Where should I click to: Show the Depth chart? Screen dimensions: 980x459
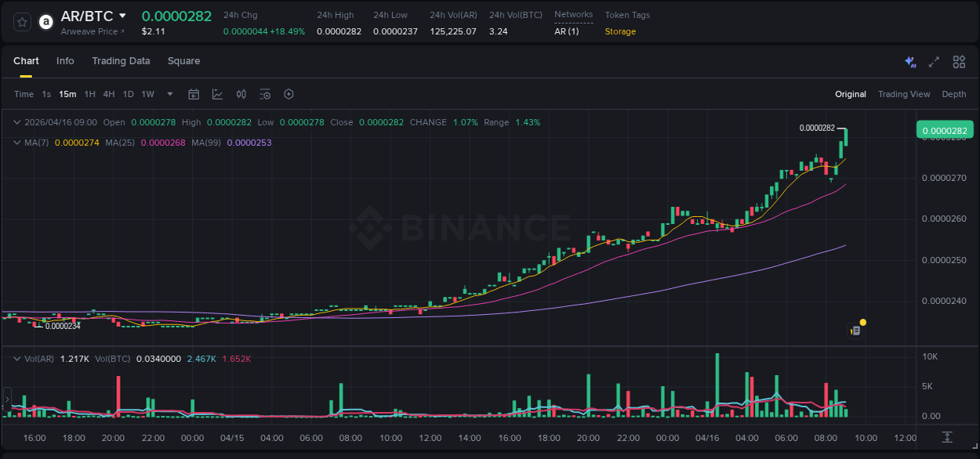954,94
